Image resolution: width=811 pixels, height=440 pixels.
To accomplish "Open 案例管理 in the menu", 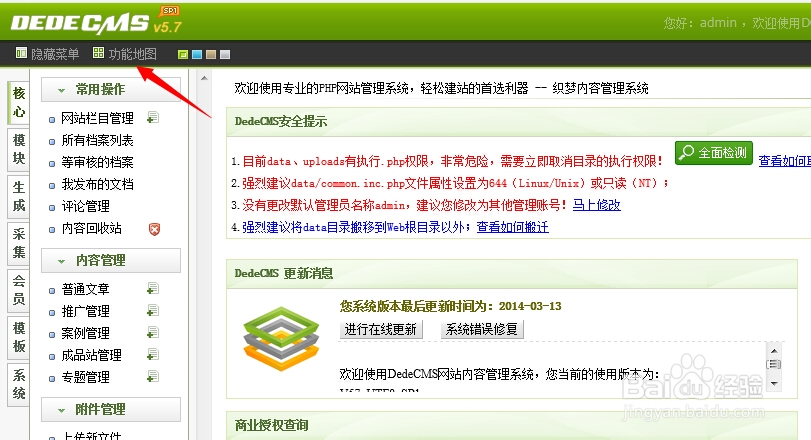I will [85, 333].
